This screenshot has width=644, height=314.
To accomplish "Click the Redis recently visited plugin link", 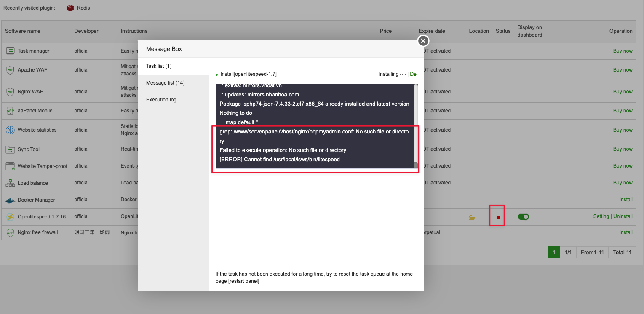I will point(83,8).
